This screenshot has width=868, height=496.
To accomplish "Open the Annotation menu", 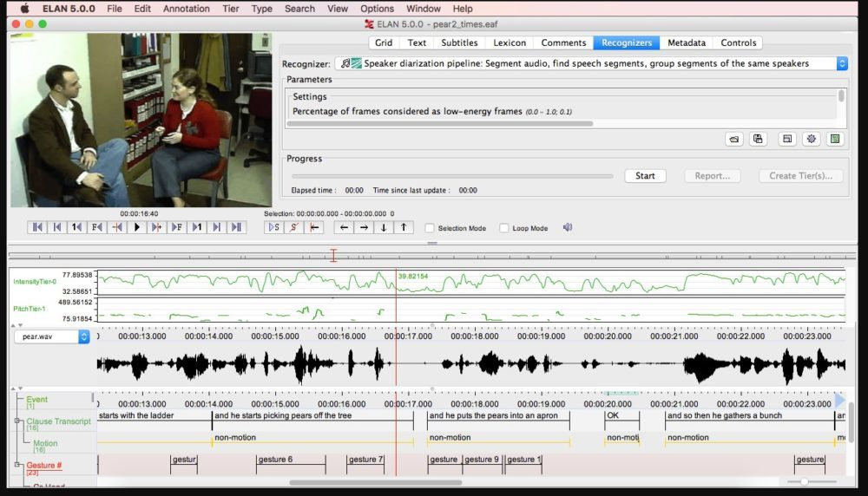I will (186, 9).
